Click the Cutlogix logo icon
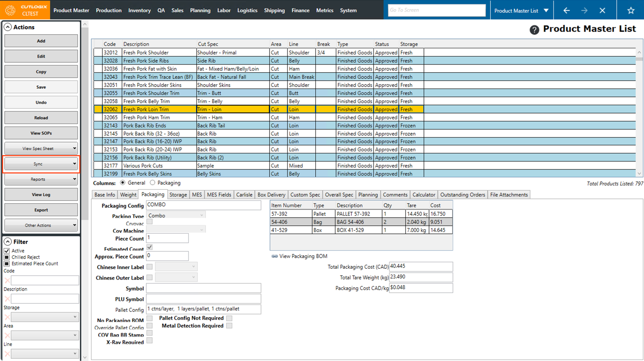The image size is (644, 361). [10, 10]
